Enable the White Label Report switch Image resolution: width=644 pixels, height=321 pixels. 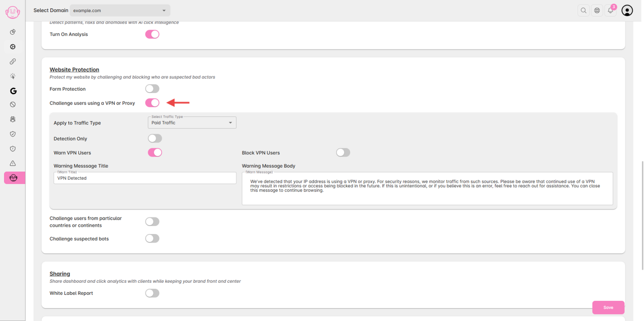click(x=152, y=293)
